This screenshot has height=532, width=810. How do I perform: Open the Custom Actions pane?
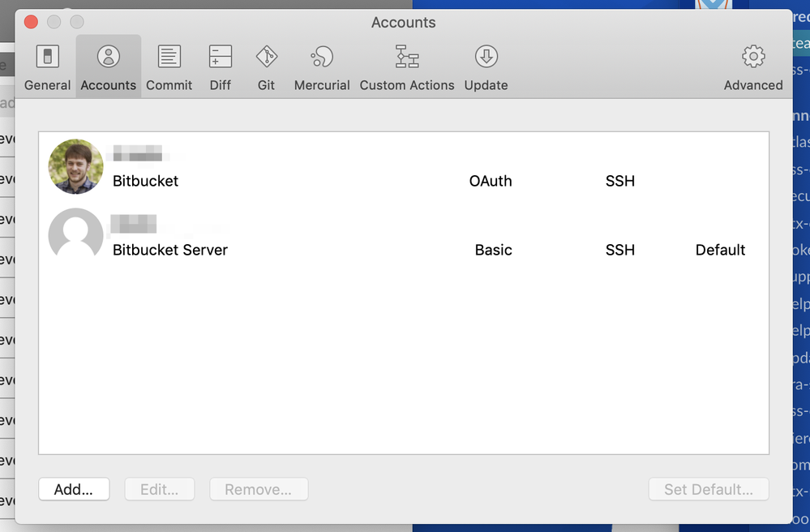coord(407,66)
